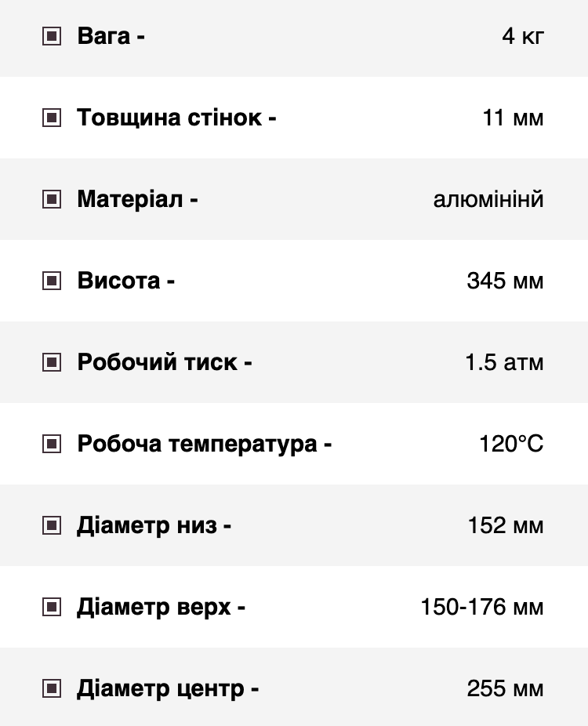Viewport: 588px width, 726px height.
Task: Click the 150-176 мм top diameter value
Action: pos(482,607)
